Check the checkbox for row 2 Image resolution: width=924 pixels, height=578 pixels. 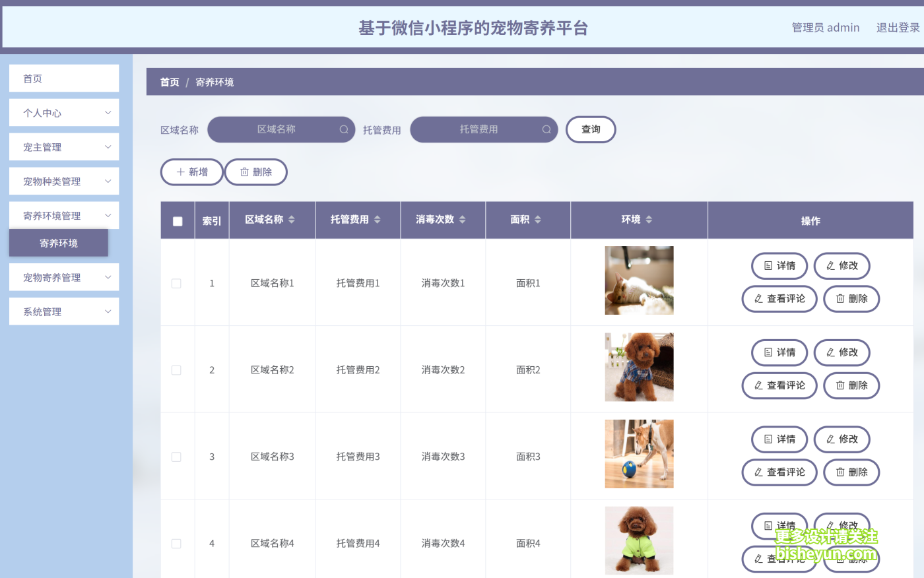click(x=176, y=369)
